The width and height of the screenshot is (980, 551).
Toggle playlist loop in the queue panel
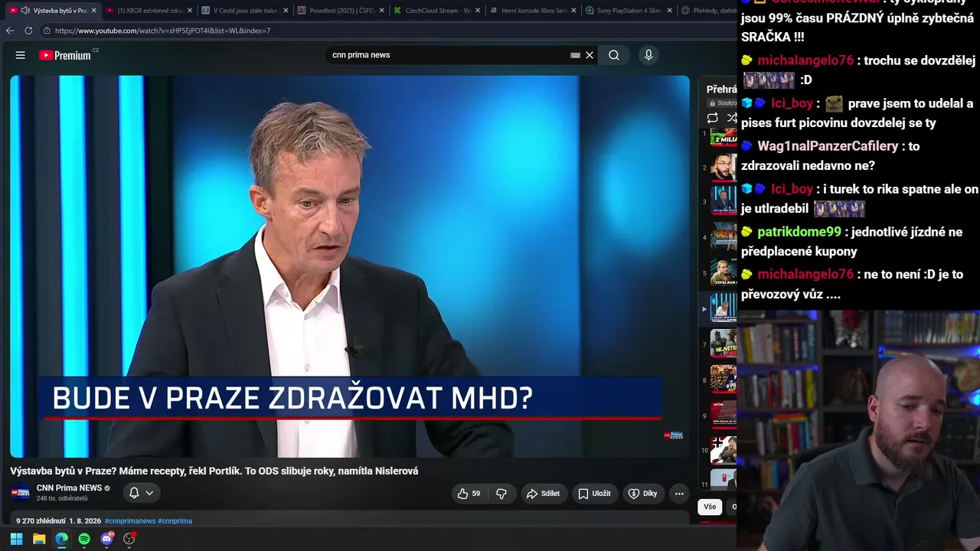pos(712,118)
